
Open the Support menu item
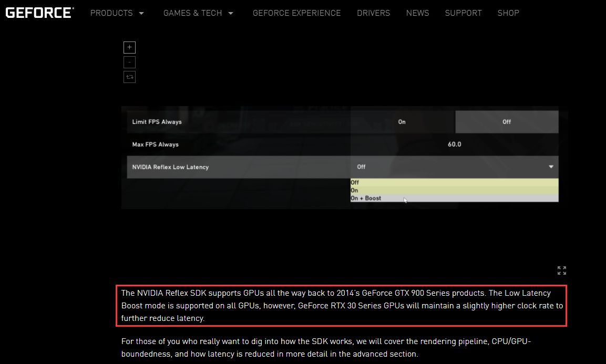[x=463, y=13]
